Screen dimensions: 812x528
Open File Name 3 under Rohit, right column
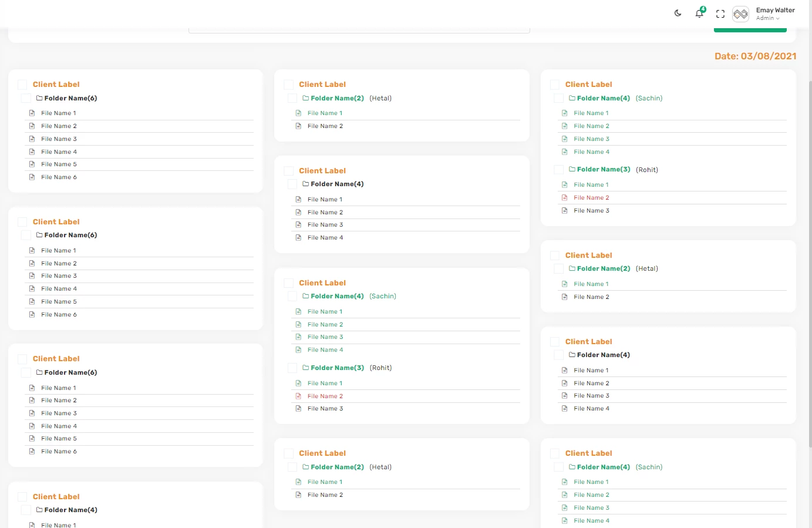point(591,211)
